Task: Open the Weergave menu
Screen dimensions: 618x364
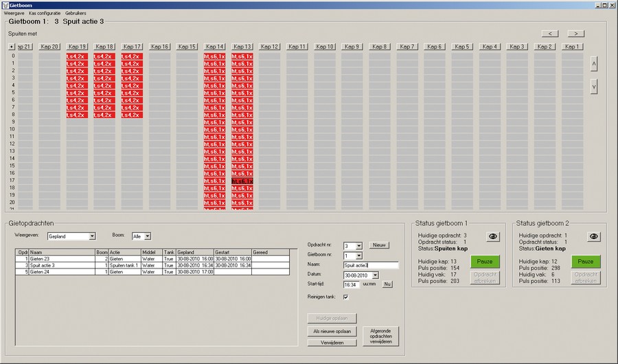Action: [x=14, y=13]
